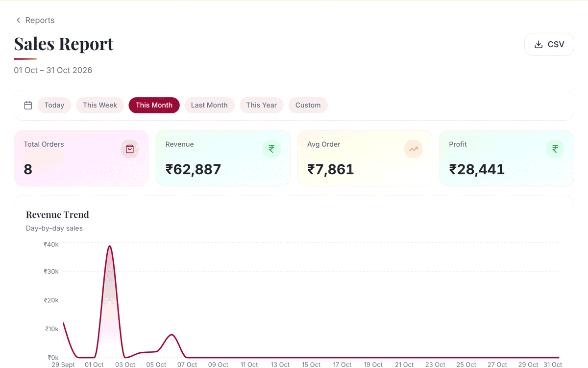Click the revenue peak on the chart

[x=110, y=246]
